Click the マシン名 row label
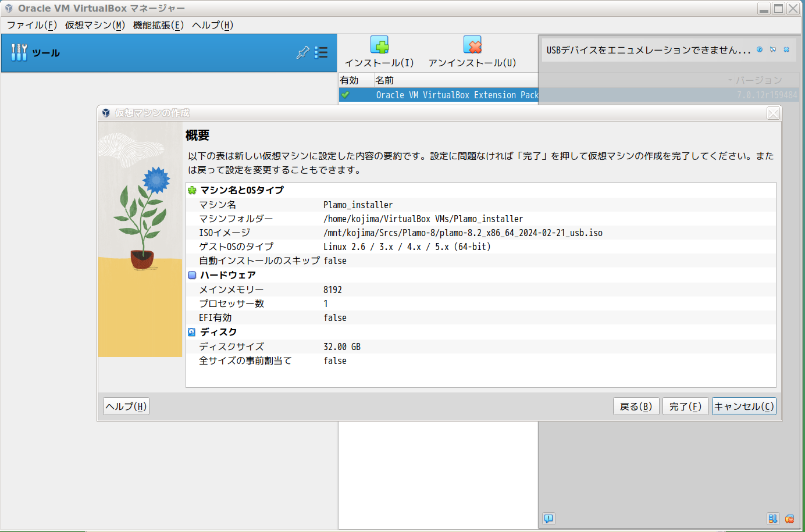This screenshot has width=805, height=532. click(218, 205)
